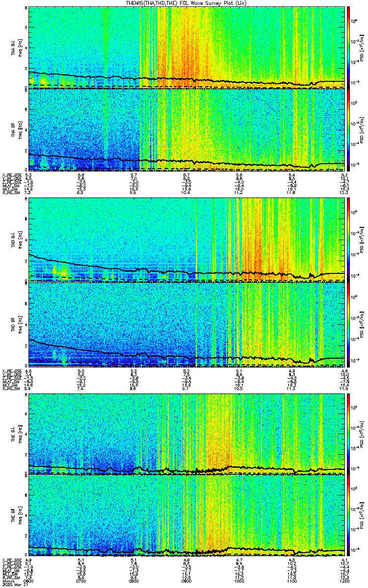Click the 1000 time tick label
Screen dimensions: 368x588
239,582
